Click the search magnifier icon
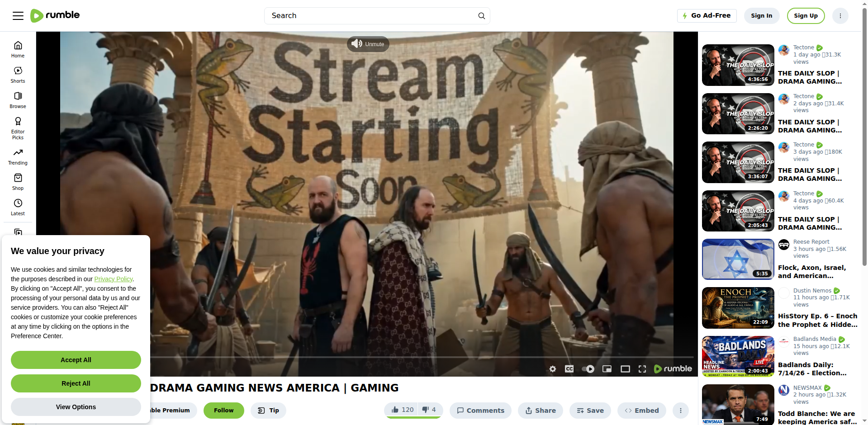Viewport: 868px width, 425px height. pyautogui.click(x=481, y=16)
